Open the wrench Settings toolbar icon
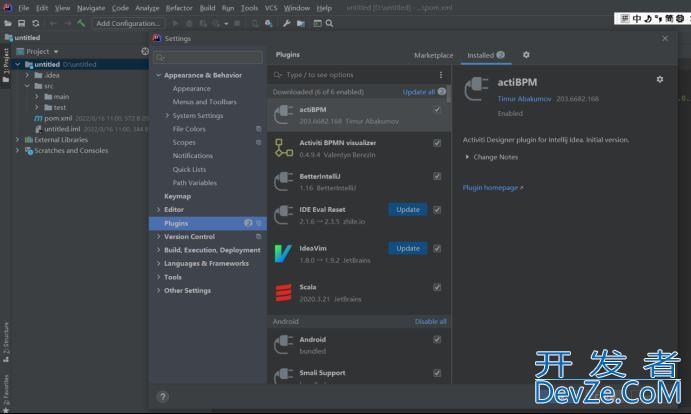691x414 pixels. [286, 23]
